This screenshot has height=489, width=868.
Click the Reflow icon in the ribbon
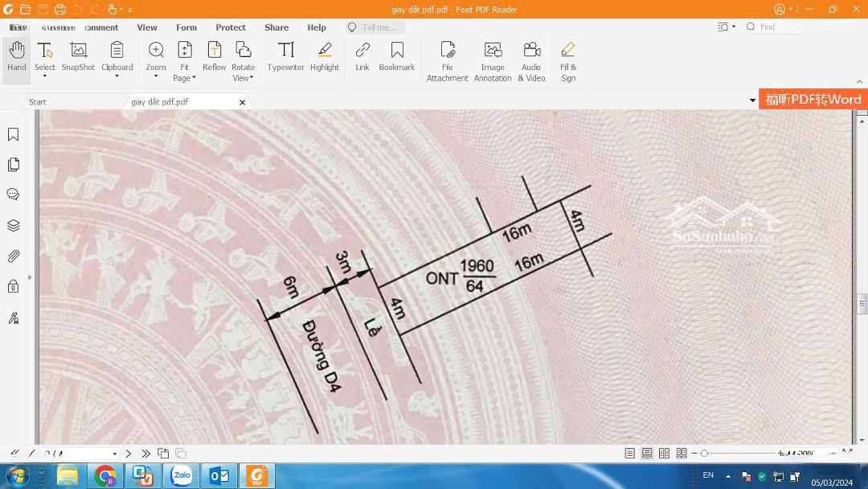(214, 57)
